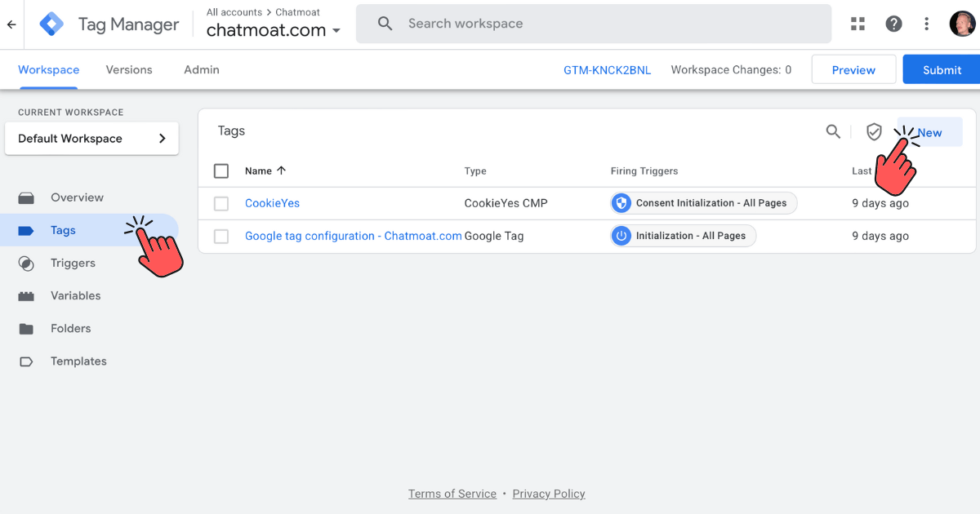Expand the Default Workspace selector
980x514 pixels.
coord(91,139)
